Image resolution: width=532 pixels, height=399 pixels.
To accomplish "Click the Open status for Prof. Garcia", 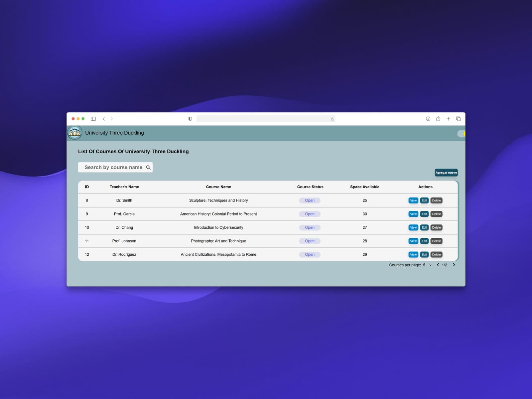I will [310, 214].
